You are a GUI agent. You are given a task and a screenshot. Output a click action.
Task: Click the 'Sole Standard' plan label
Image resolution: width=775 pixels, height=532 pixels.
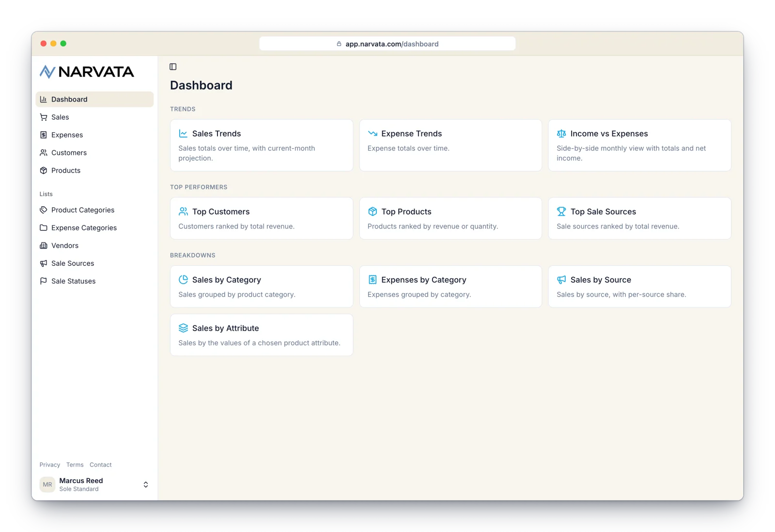click(x=79, y=489)
